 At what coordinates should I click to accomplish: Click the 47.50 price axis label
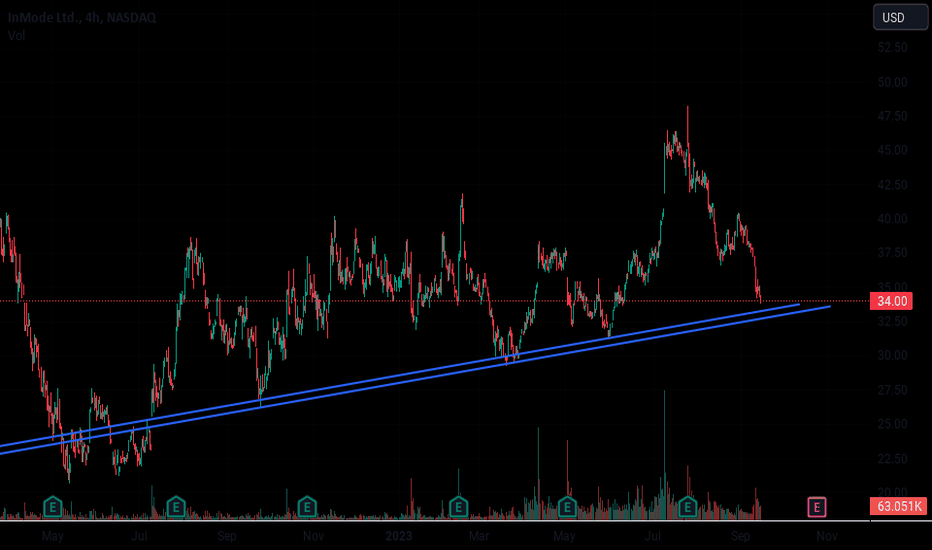point(892,117)
